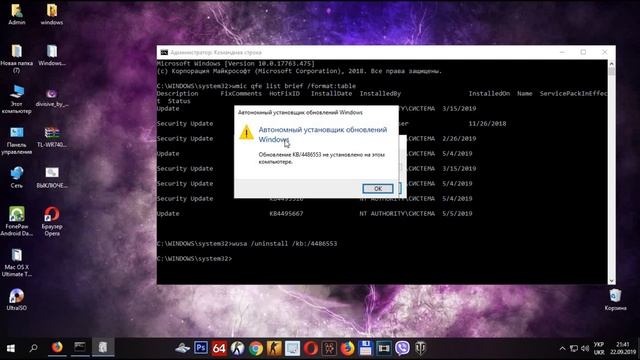Viewport: 640px width, 360px height.
Task: Click OK in the Windows update installer dialog
Action: pos(378,189)
